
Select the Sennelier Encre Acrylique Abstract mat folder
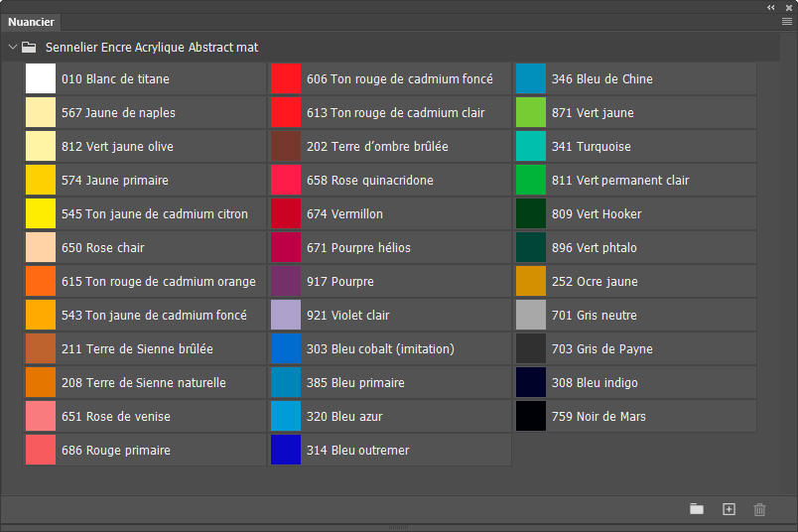(x=391, y=48)
